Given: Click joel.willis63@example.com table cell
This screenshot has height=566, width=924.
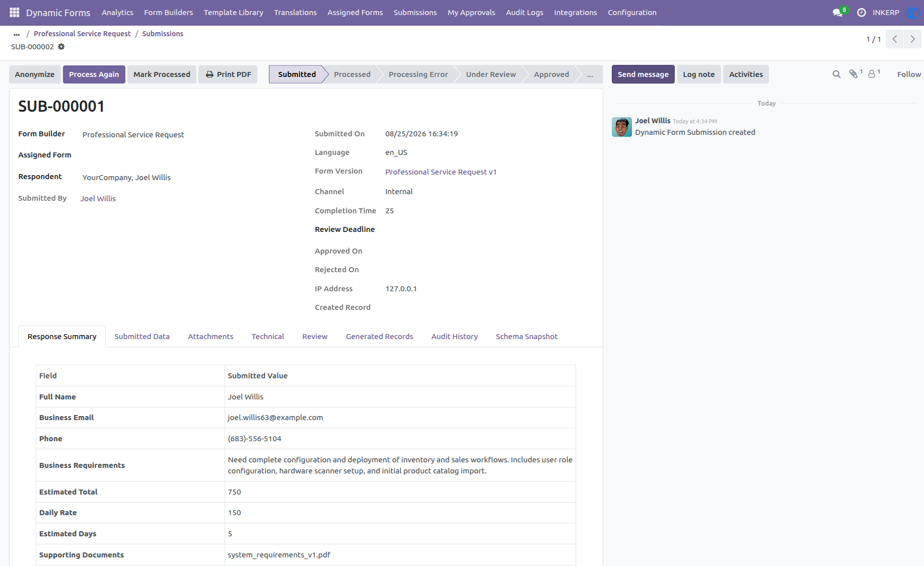Looking at the screenshot, I should 400,418.
